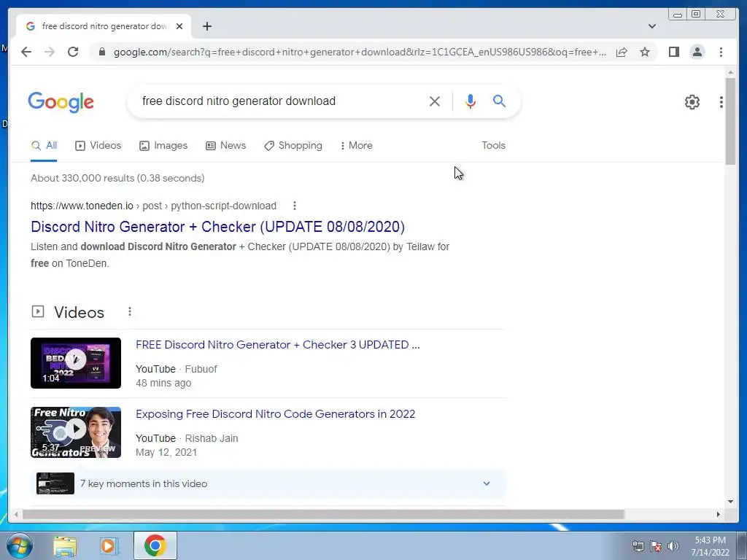The width and height of the screenshot is (747, 560).
Task: Click the vertical scrollbar thumb
Action: (x=730, y=122)
